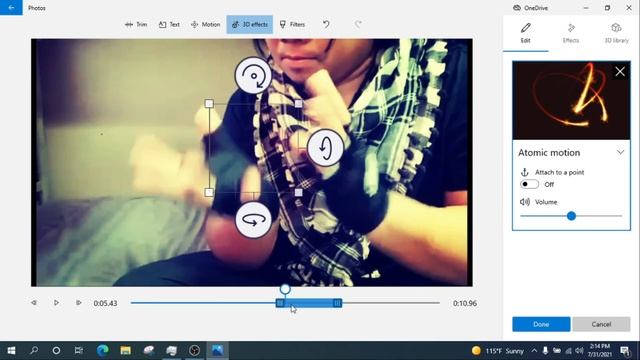Image resolution: width=640 pixels, height=360 pixels.
Task: Open File Explorer from taskbar
Action: point(126,350)
